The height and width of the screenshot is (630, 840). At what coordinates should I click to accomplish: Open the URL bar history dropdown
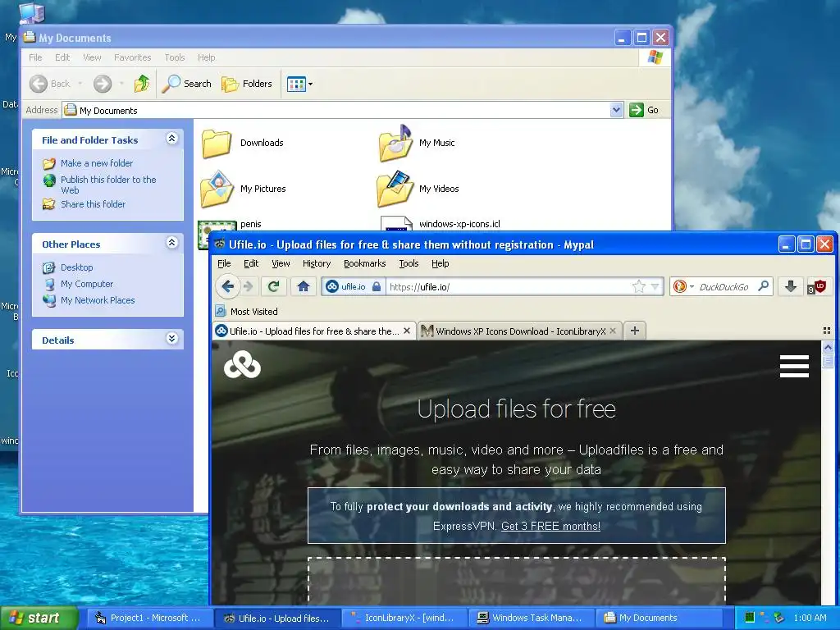(x=655, y=286)
